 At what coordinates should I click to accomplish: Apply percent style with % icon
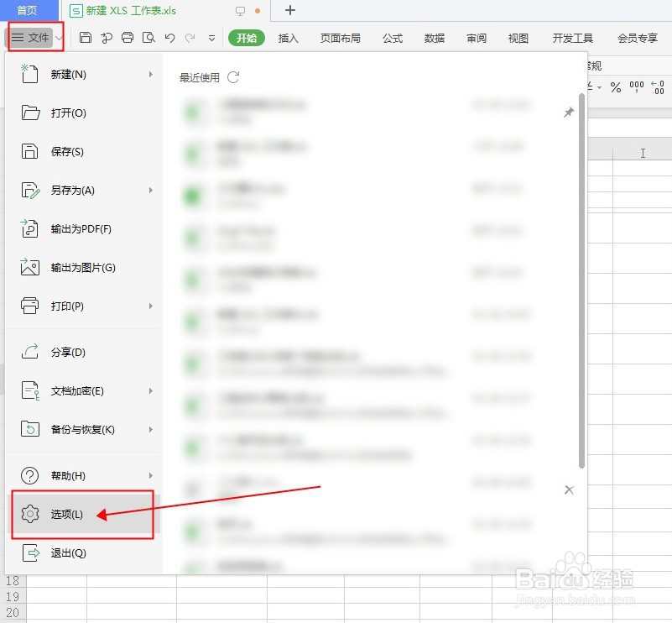point(616,87)
